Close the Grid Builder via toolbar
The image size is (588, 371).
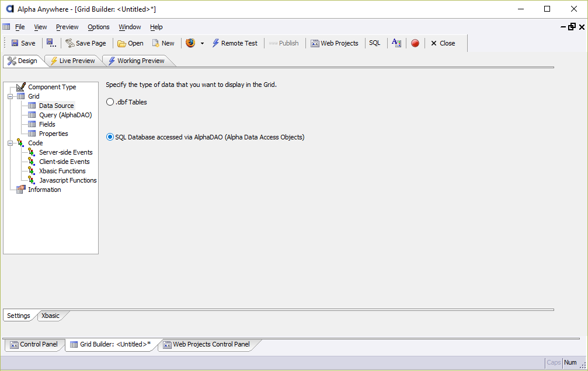point(443,43)
